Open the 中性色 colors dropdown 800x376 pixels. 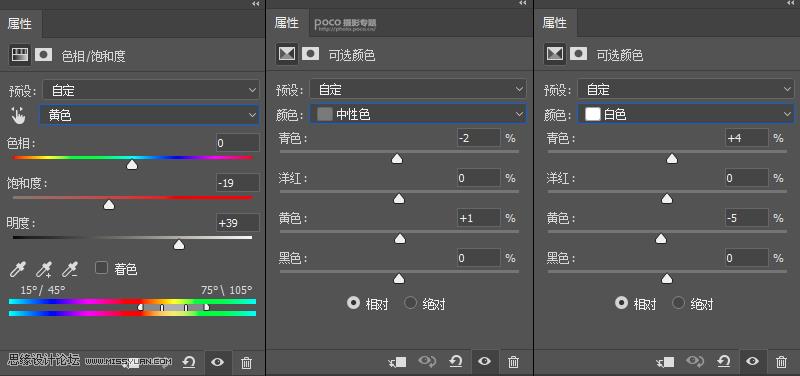click(x=417, y=115)
